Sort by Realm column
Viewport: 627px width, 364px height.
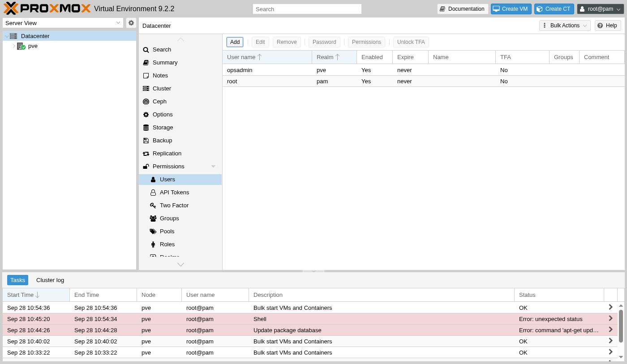click(x=335, y=57)
